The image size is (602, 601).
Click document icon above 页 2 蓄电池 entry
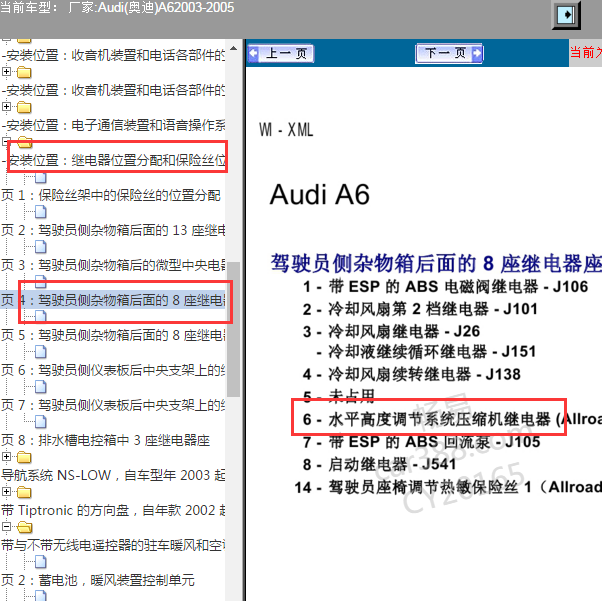coord(41,561)
